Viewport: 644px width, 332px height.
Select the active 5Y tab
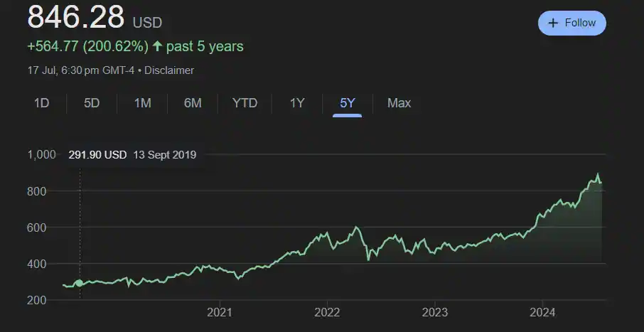[347, 103]
